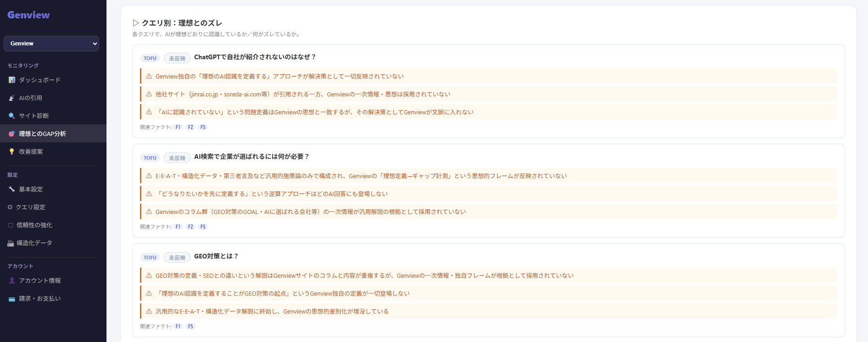Click 未反映 badge on ChatGPT query card
Image resolution: width=868 pixels, height=342 pixels.
[177, 58]
